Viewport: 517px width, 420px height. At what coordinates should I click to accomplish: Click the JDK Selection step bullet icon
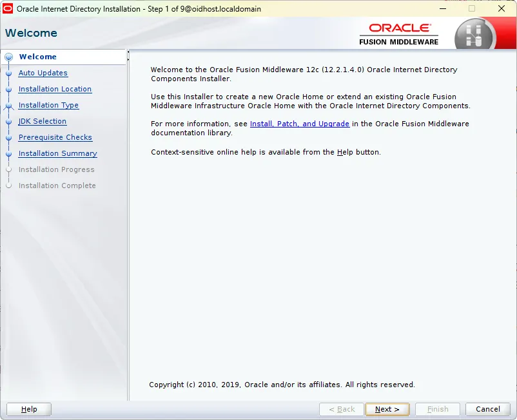pyautogui.click(x=9, y=122)
